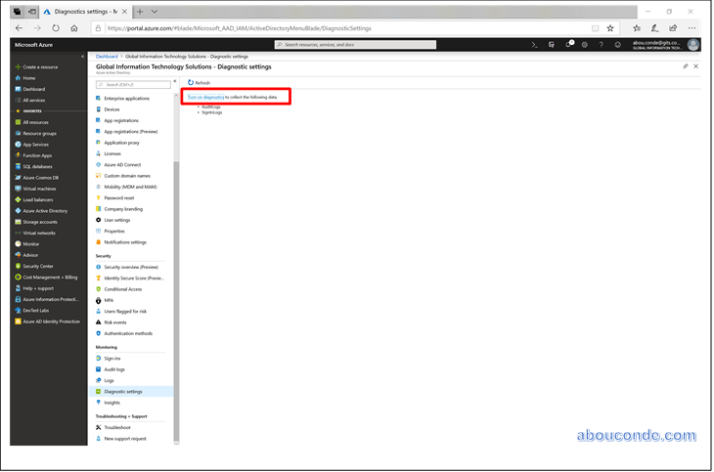Click the Turn on diagnostics link
This screenshot has height=472, width=714.
[x=204, y=97]
